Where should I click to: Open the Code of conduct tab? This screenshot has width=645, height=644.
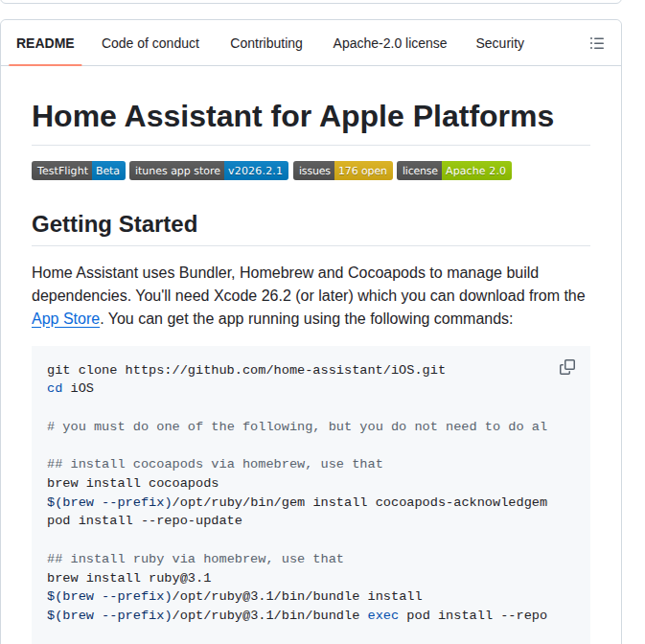tap(150, 43)
